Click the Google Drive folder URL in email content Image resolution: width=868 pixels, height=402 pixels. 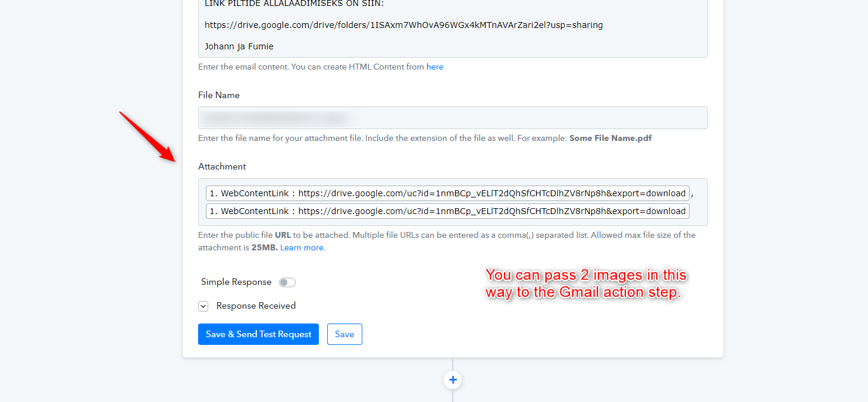click(403, 25)
